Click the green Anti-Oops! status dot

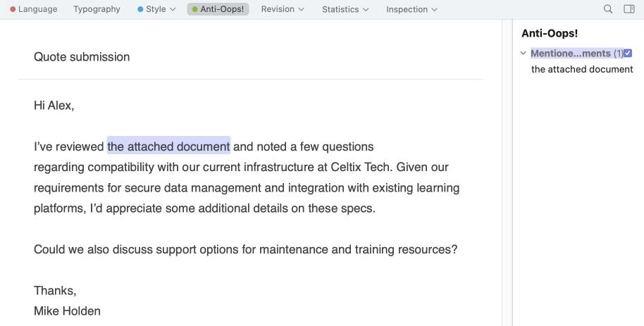pyautogui.click(x=194, y=9)
